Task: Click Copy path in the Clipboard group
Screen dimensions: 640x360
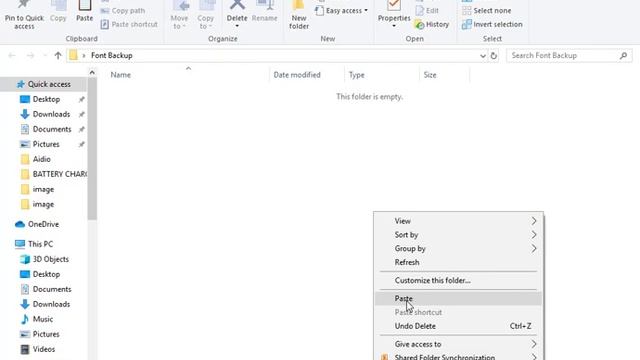Action: point(123,11)
